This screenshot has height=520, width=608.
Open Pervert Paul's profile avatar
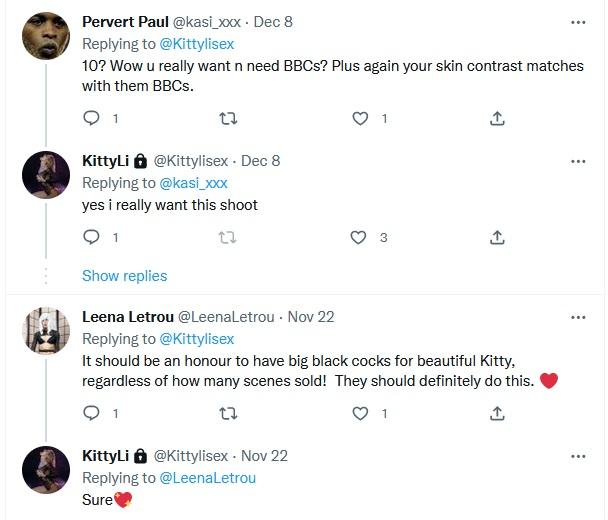tap(45, 35)
